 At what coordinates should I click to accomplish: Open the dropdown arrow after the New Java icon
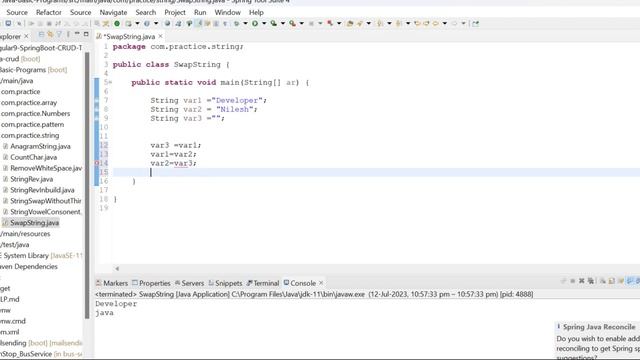click(x=137, y=23)
